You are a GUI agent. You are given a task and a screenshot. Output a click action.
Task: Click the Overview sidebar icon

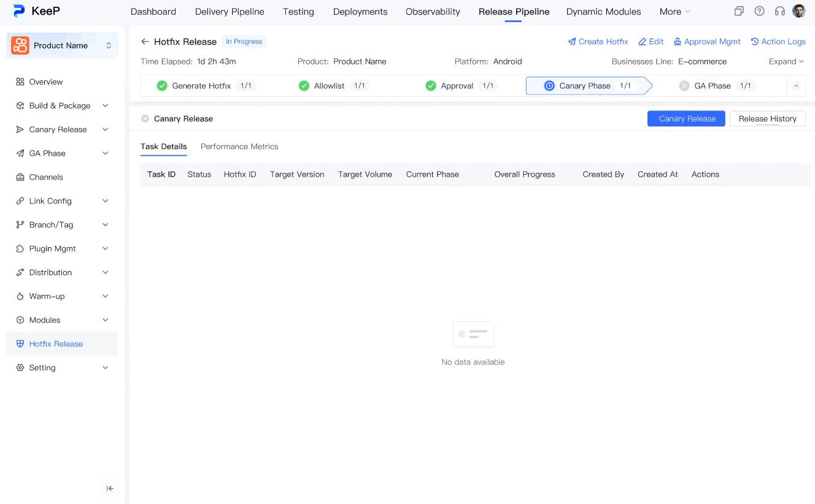click(x=20, y=82)
